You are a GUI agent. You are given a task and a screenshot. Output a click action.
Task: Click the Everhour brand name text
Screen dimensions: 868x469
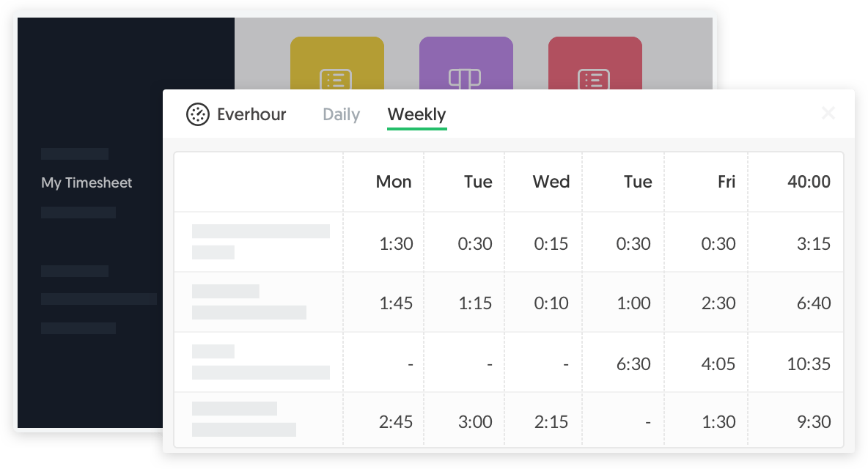tap(253, 114)
